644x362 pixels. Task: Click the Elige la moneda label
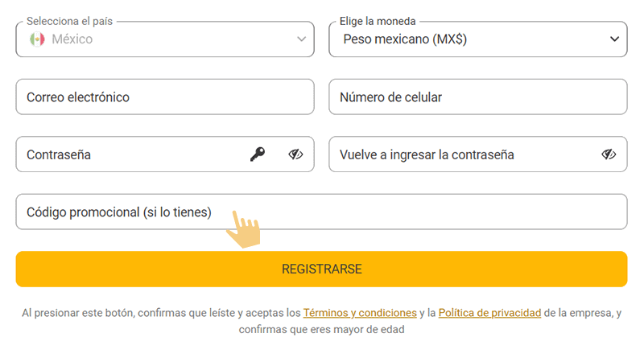coord(378,21)
